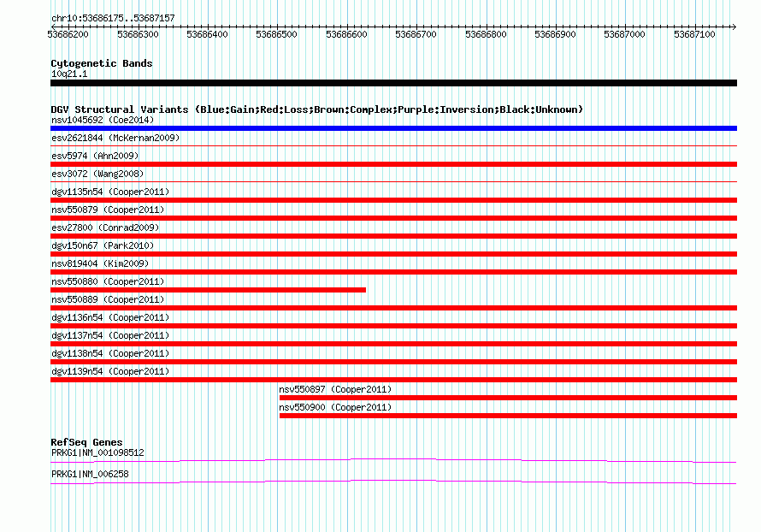This screenshot has height=532, width=761.
Task: Click the 53687100 ruler position
Action: click(694, 34)
